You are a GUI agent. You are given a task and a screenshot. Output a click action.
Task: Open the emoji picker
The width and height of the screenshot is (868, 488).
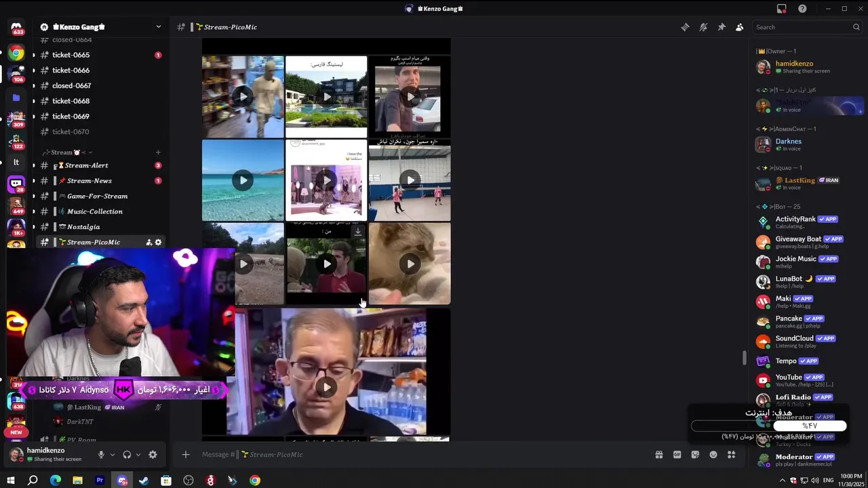(713, 455)
